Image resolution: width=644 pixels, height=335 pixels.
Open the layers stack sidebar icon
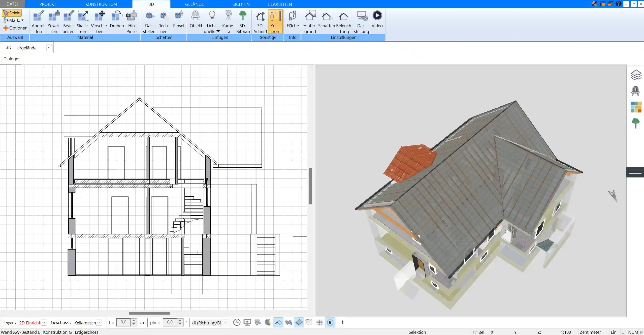pyautogui.click(x=636, y=75)
